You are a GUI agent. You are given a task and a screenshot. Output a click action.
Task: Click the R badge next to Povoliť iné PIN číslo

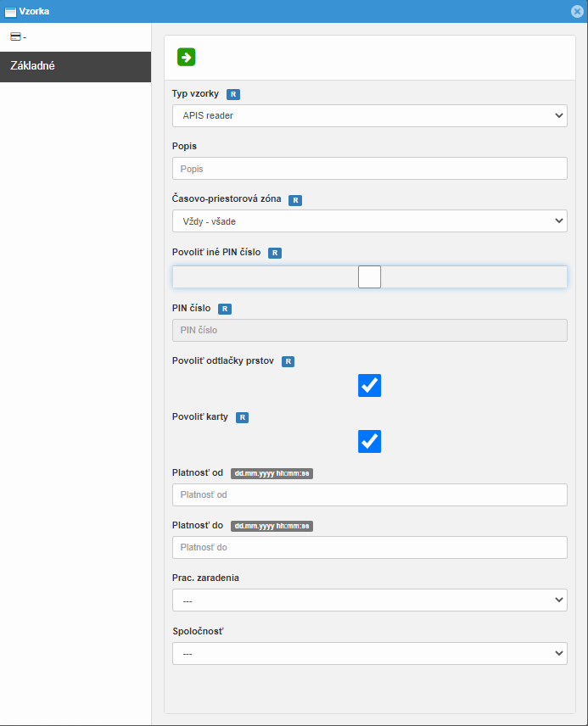tap(275, 253)
